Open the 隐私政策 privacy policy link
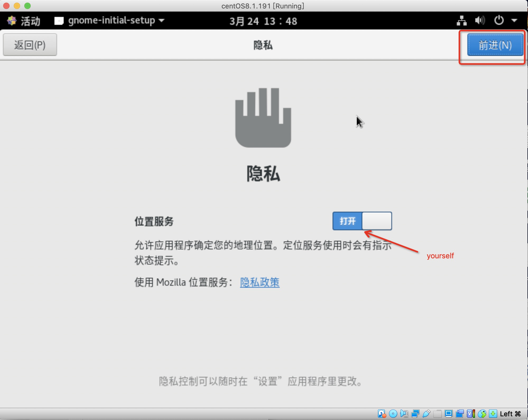This screenshot has height=420, width=528. click(260, 282)
